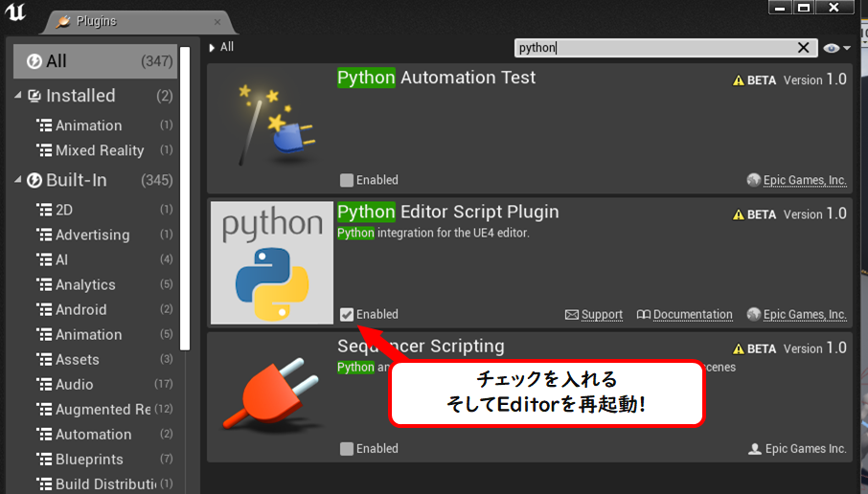Image resolution: width=868 pixels, height=494 pixels.
Task: Close the Plugins tab
Action: [217, 22]
